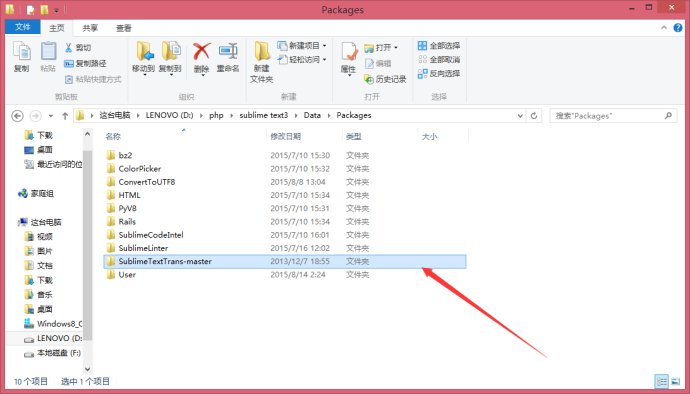Image resolution: width=690 pixels, height=394 pixels.
Task: Expand address bar history dropdown
Action: click(520, 116)
